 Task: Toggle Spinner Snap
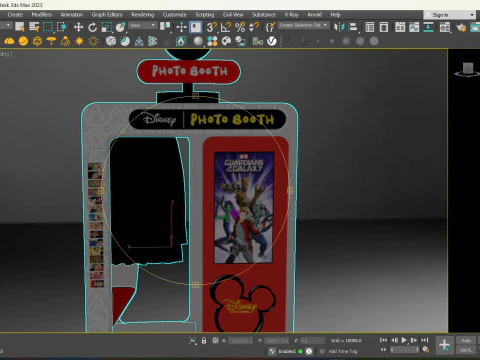[254, 27]
